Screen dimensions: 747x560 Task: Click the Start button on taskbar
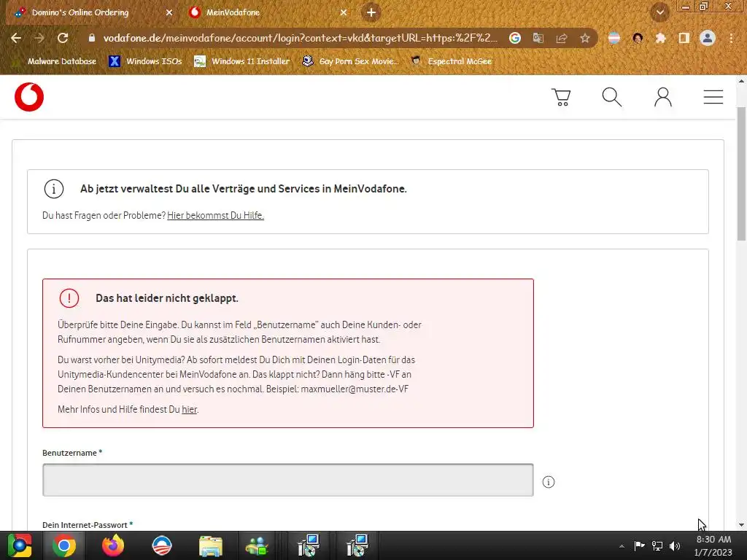point(20,545)
